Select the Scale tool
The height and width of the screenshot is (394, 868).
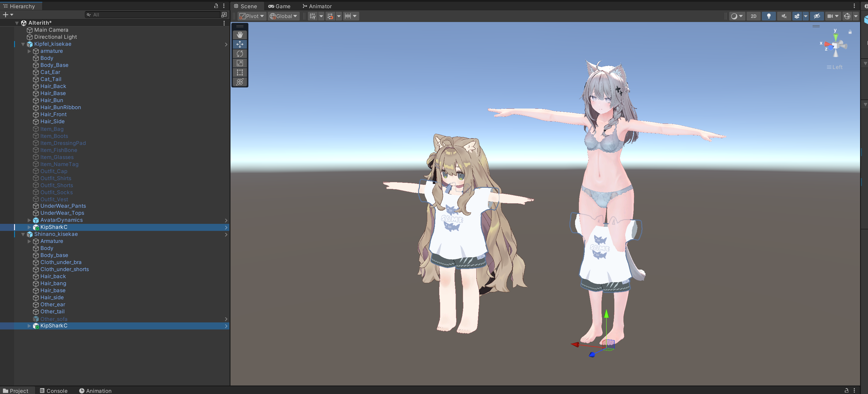click(240, 63)
